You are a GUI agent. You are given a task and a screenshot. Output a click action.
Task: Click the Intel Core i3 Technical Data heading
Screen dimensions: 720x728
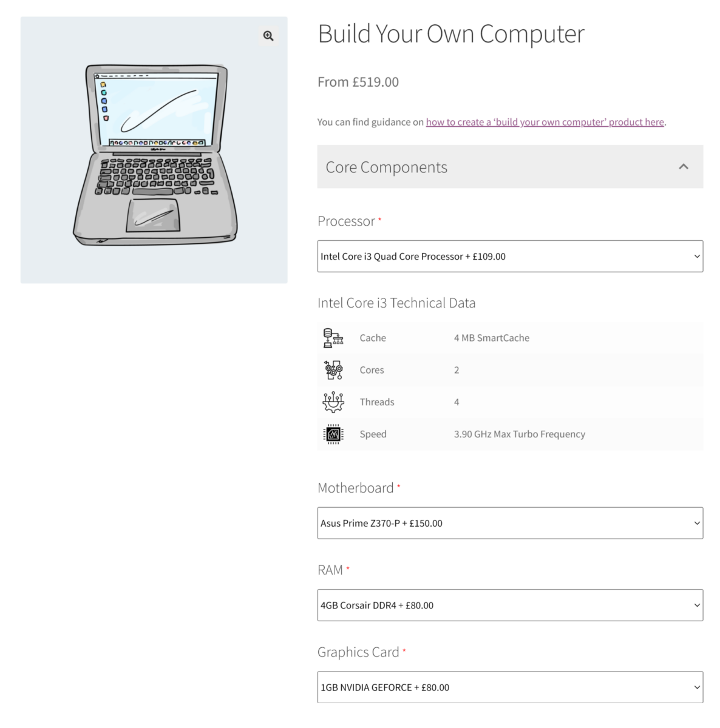(x=396, y=303)
